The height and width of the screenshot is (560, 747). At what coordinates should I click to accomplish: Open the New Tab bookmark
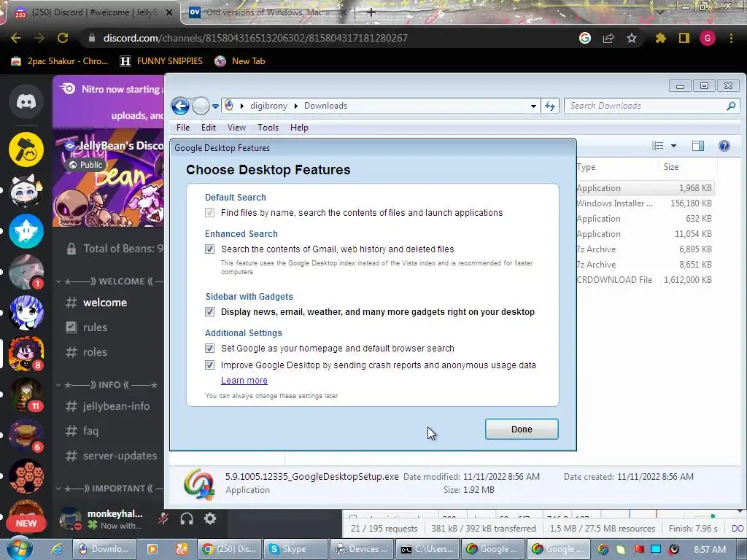pyautogui.click(x=239, y=61)
